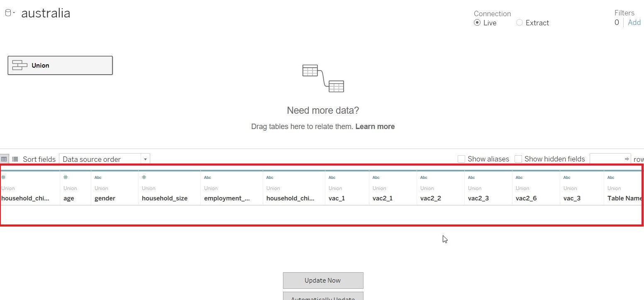644x300 pixels.
Task: Click the rows count input field
Action: [x=607, y=159]
